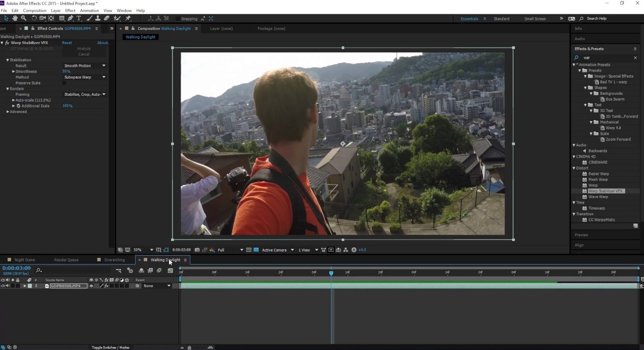Open the Result dropdown showing Smooth Motion
The image size is (644, 350).
84,66
